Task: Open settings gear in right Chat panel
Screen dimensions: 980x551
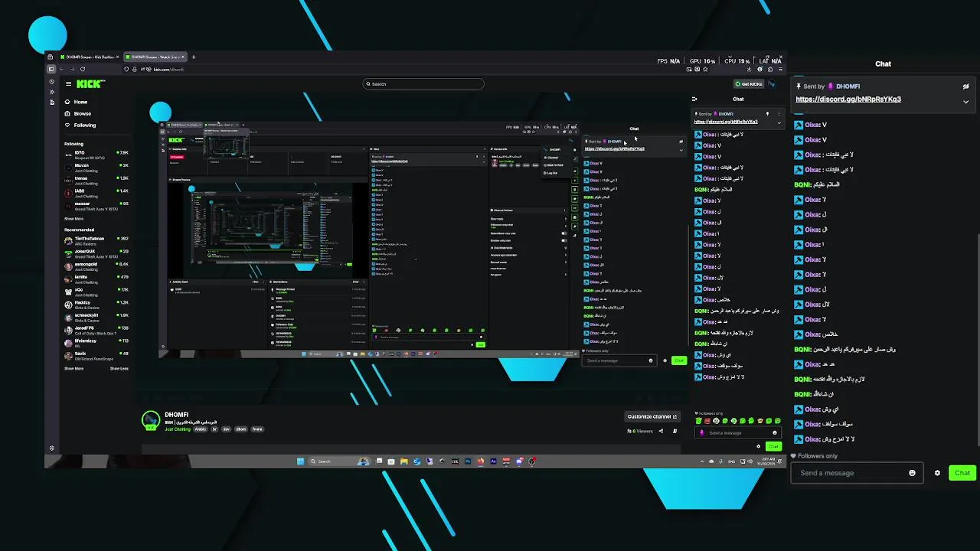Action: (937, 473)
